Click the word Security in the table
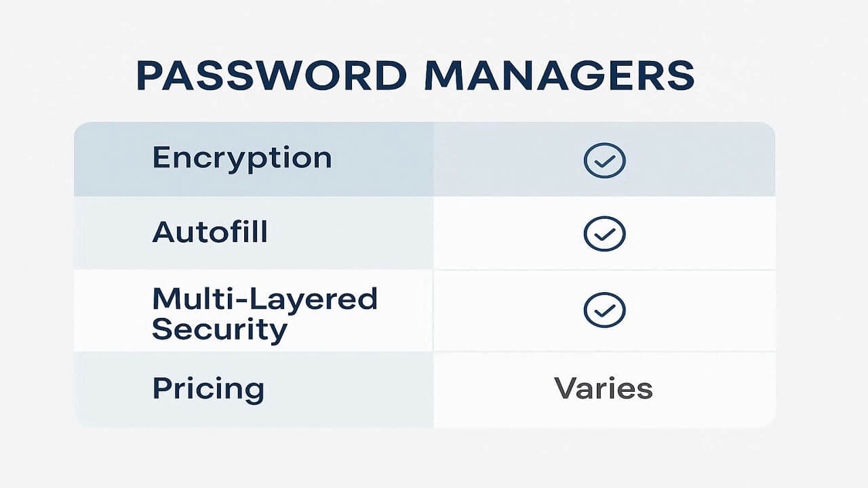This screenshot has width=868, height=488. tap(220, 330)
